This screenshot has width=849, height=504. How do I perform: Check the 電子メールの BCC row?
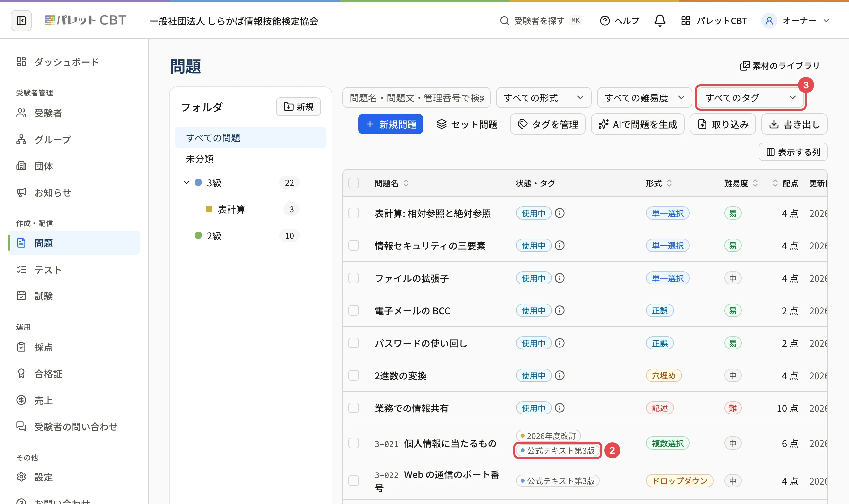click(354, 310)
